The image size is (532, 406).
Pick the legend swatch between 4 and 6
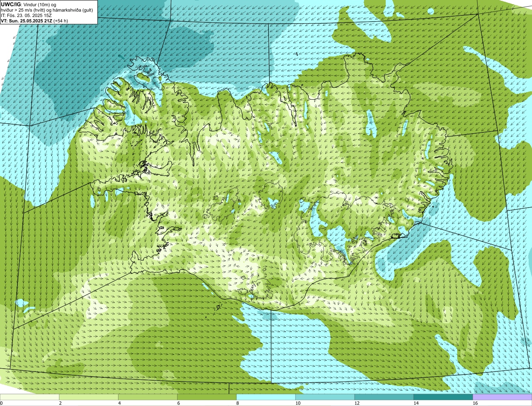(148, 397)
